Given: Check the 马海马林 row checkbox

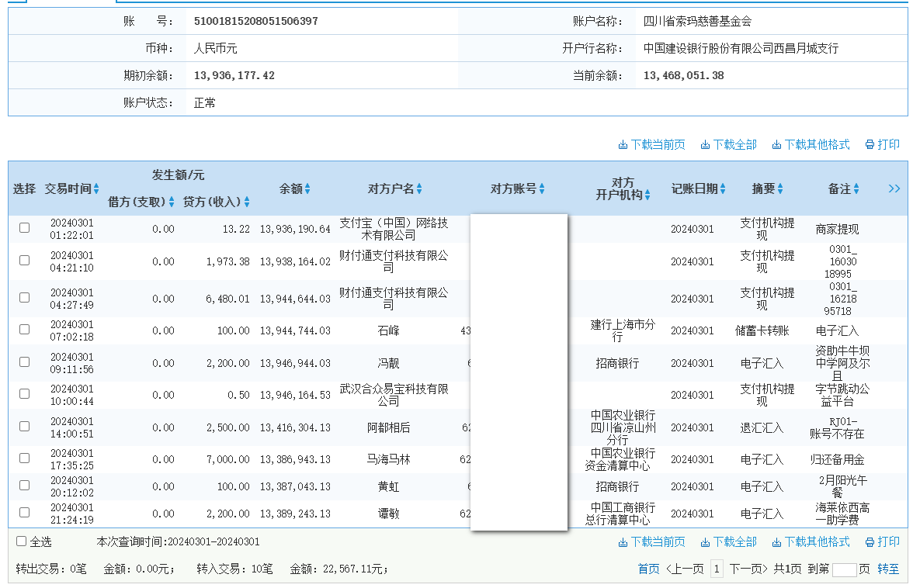Looking at the screenshot, I should pyautogui.click(x=25, y=458).
